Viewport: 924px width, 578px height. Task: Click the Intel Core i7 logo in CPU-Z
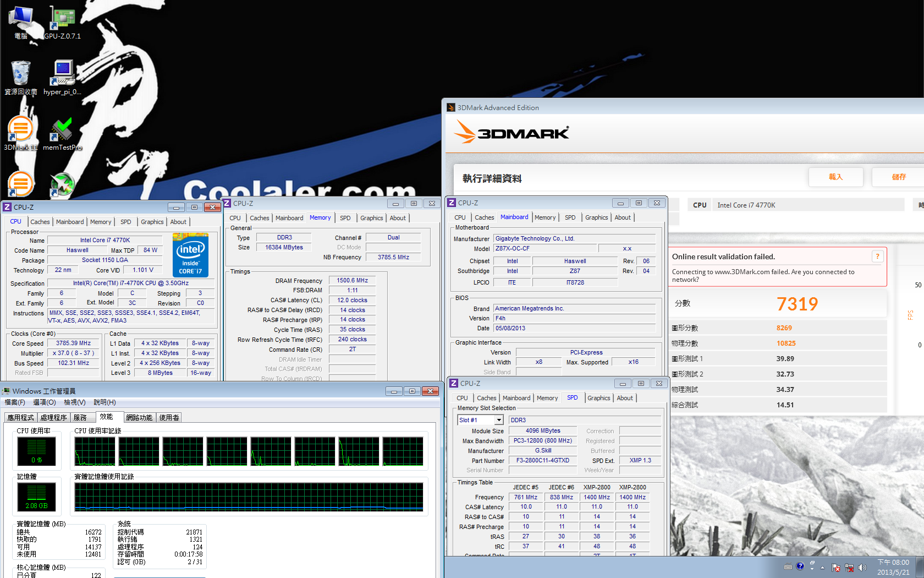point(190,255)
